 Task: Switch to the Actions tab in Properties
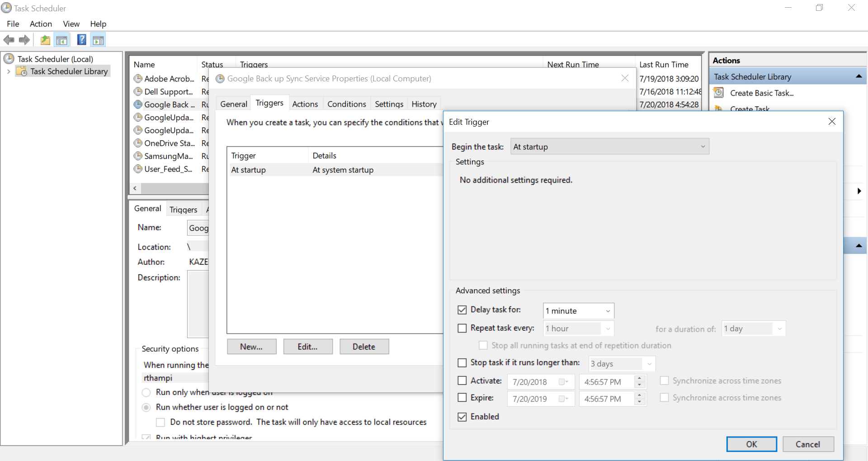pos(305,104)
